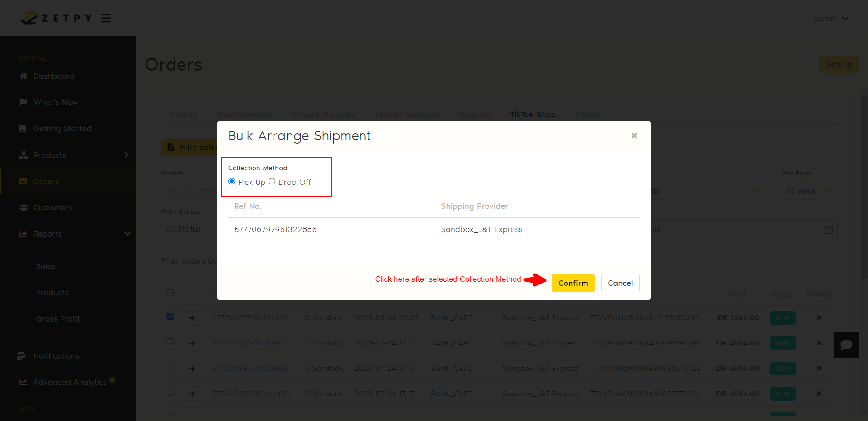Screen dimensions: 868x421
Task: Open the Per Page rows dropdown
Action: 808,191
